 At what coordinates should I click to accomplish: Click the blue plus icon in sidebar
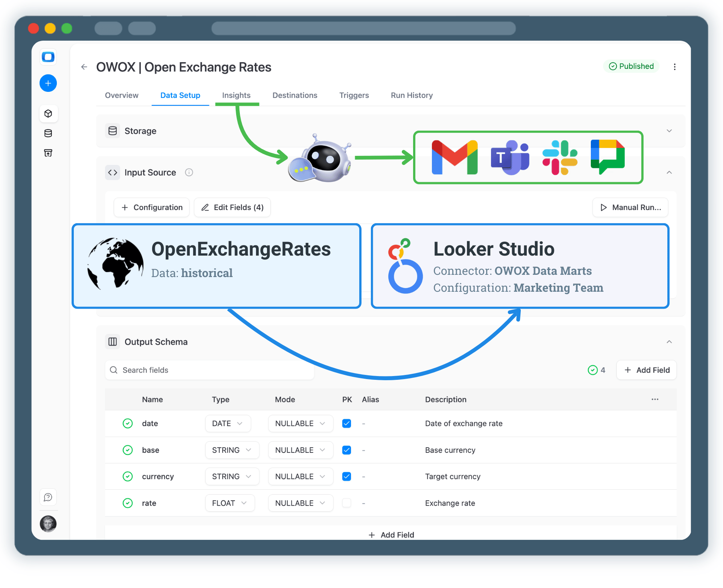(x=48, y=83)
